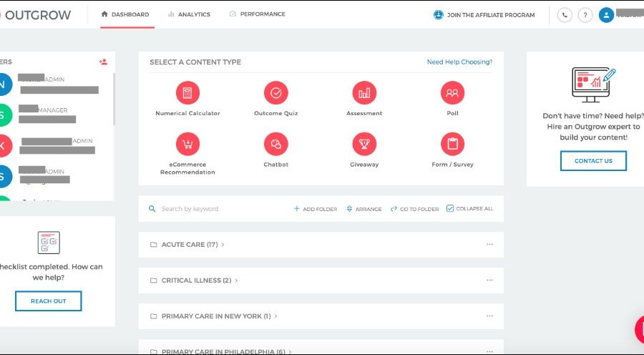
Task: Expand the Acute Care folder
Action: [x=190, y=245]
